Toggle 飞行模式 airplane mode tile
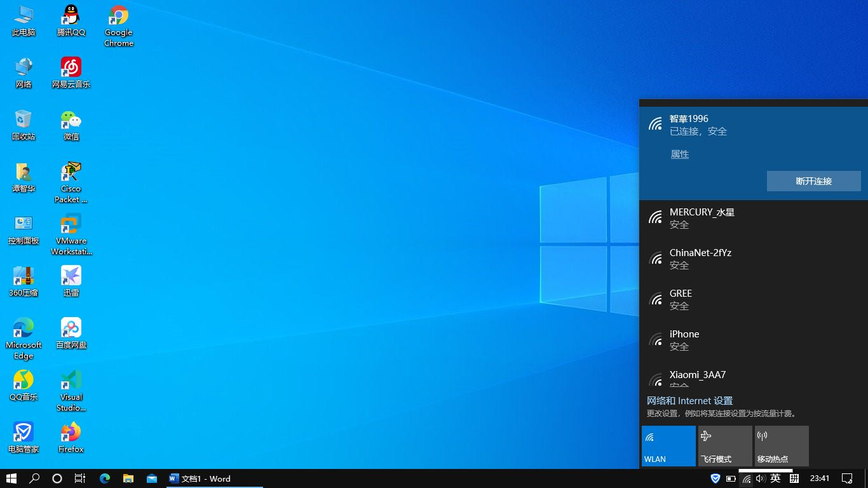The width and height of the screenshot is (868, 488). coord(725,446)
